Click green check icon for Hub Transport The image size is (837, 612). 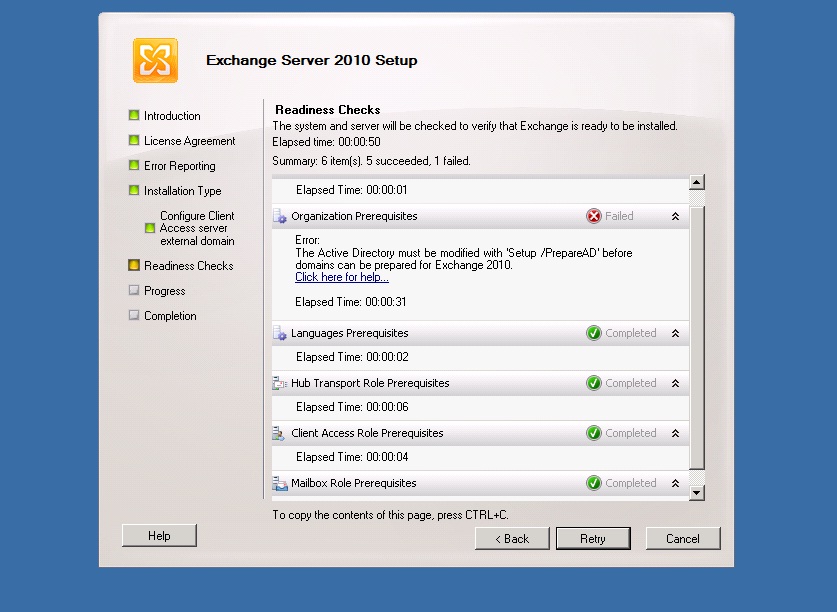(x=594, y=383)
